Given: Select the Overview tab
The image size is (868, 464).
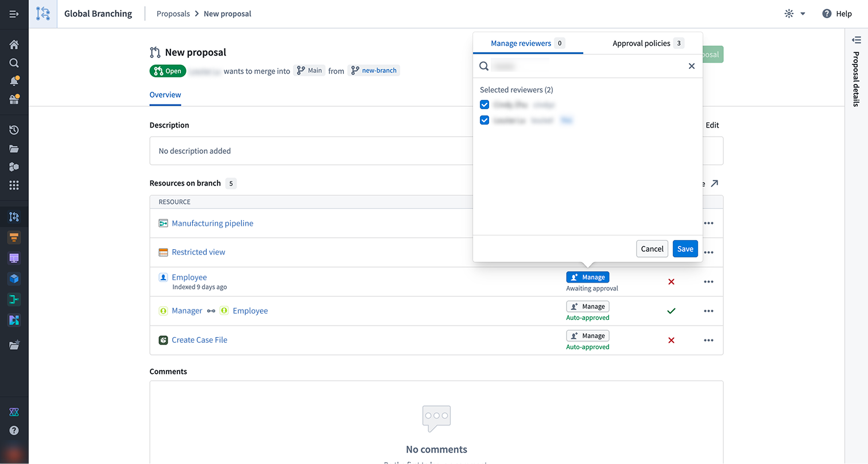Looking at the screenshot, I should pyautogui.click(x=165, y=95).
